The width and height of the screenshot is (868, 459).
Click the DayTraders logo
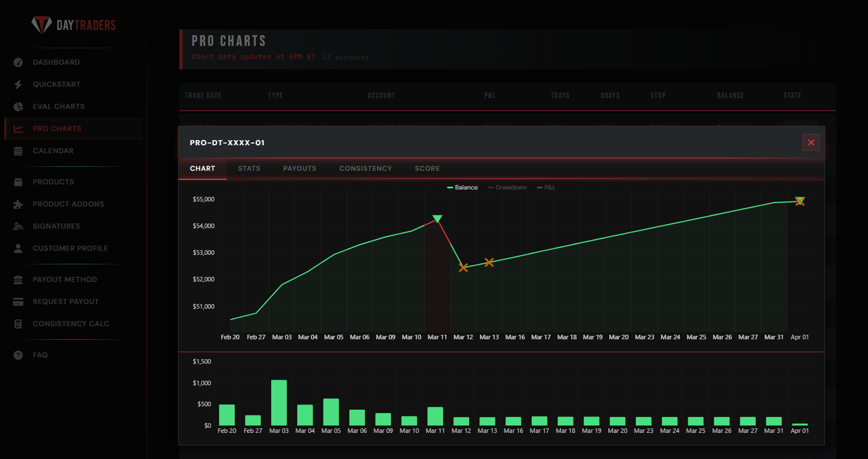73,25
